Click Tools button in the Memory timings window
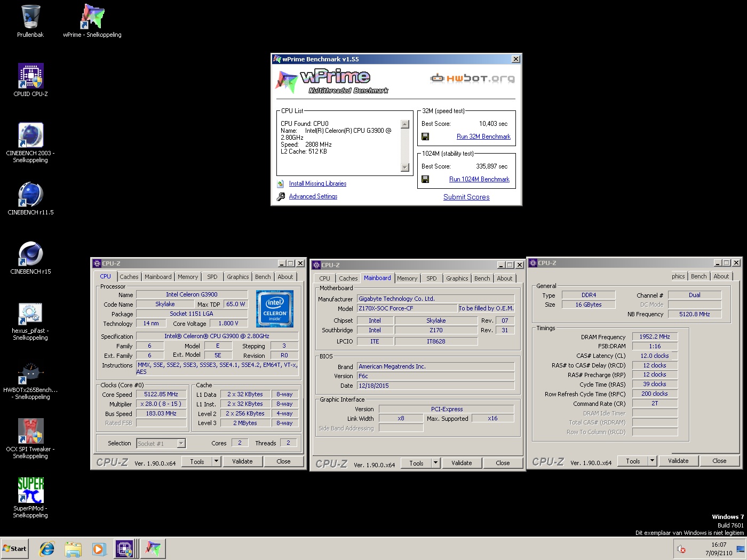This screenshot has width=747, height=560. (x=633, y=461)
